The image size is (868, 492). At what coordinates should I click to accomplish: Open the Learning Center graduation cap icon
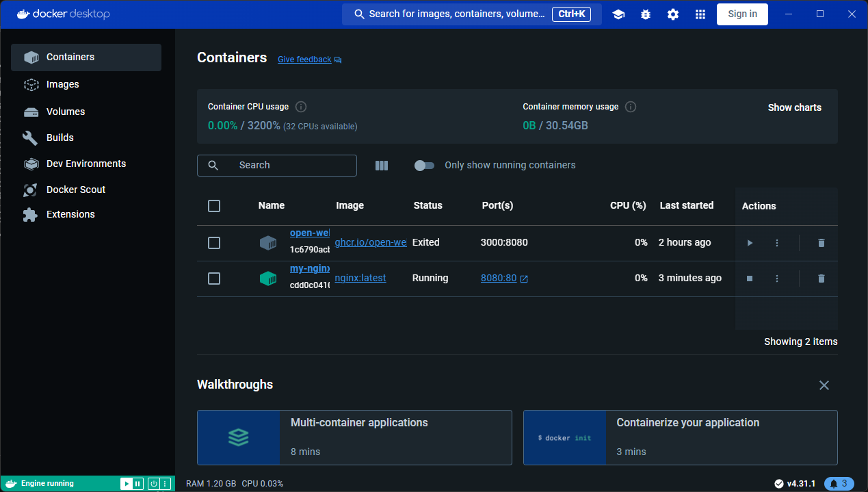pyautogui.click(x=618, y=14)
